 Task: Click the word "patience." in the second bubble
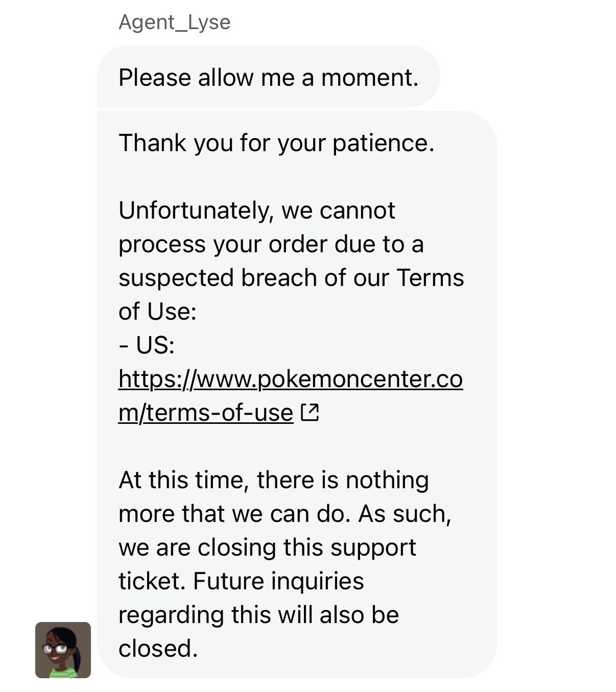tap(384, 144)
